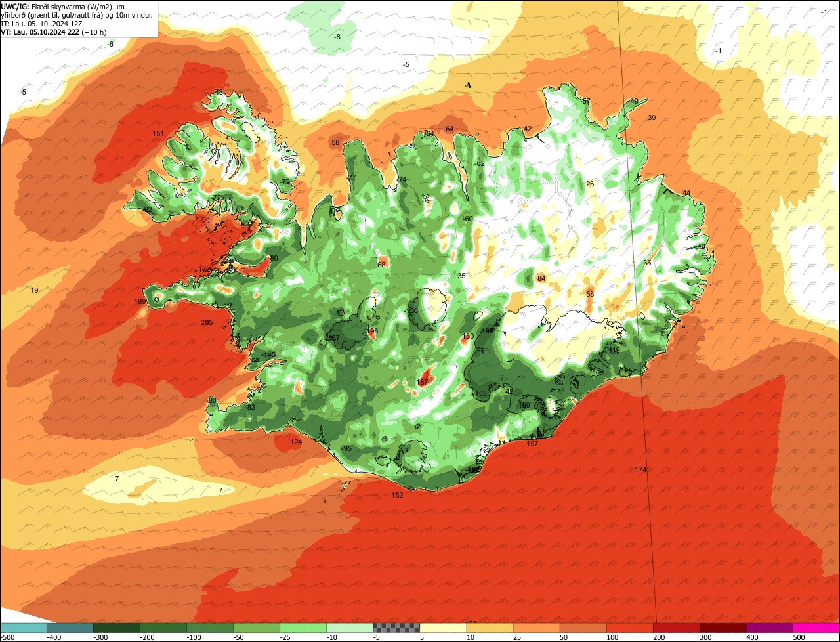The height and width of the screenshot is (642, 840).
Task: Click the 39 value off northeast coast
Action: coord(652,118)
